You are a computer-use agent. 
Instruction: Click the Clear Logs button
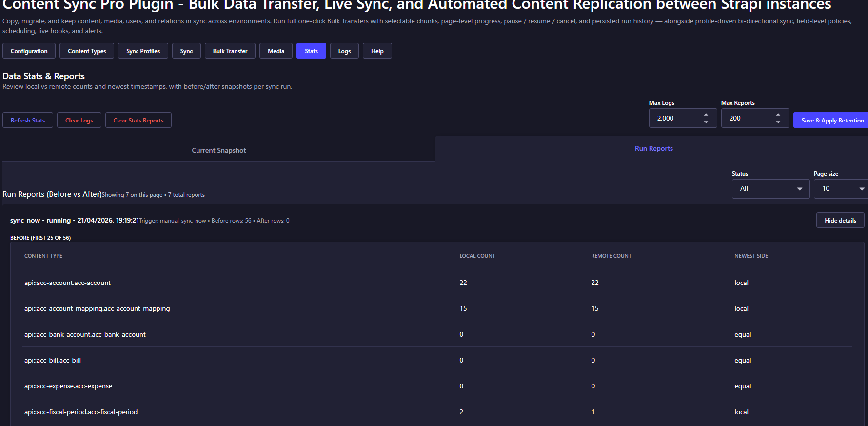[79, 120]
